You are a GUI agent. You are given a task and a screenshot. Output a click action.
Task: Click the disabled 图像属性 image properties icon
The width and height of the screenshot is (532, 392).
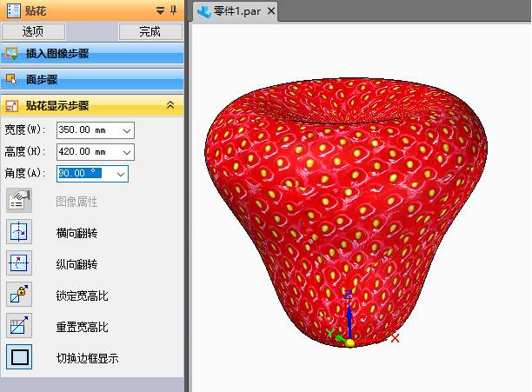[19, 201]
